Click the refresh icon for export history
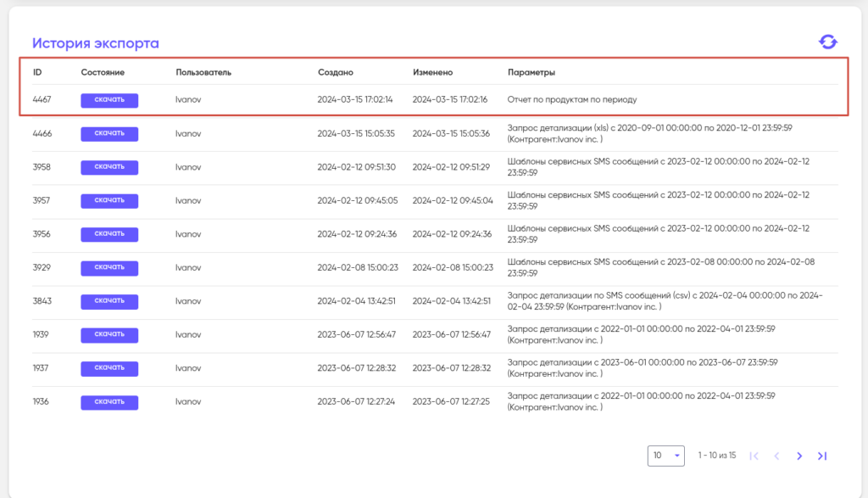 click(827, 42)
